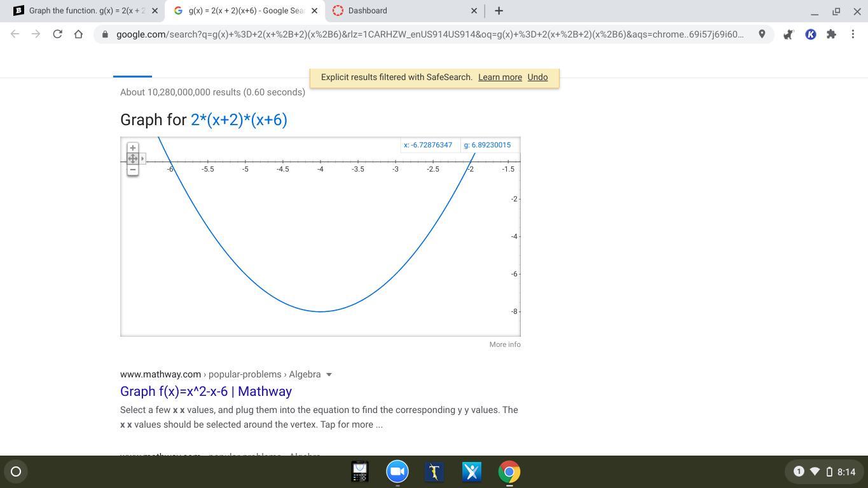
Task: Expand the mathway.com result options arrow
Action: [329, 374]
